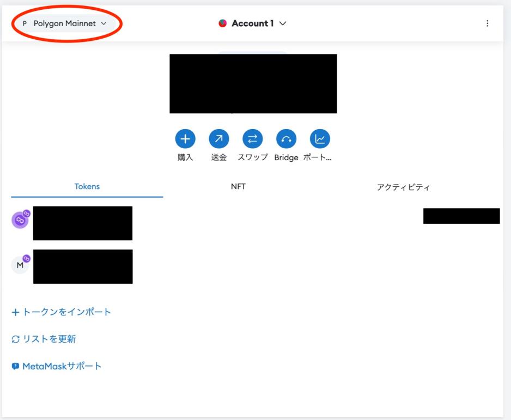Screen dimensions: 511x420
Task: Open the MetaMaskサポート link
Action: click(62, 366)
